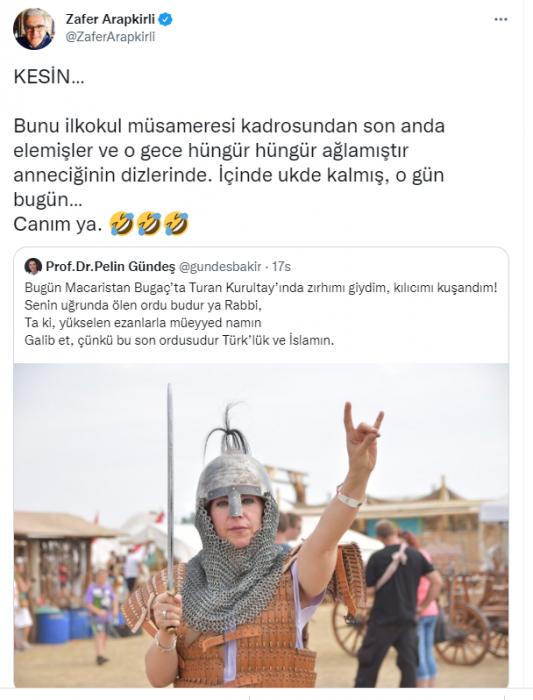Click the raised hand gesture in the photo
This screenshot has height=700, width=533.
362,438
